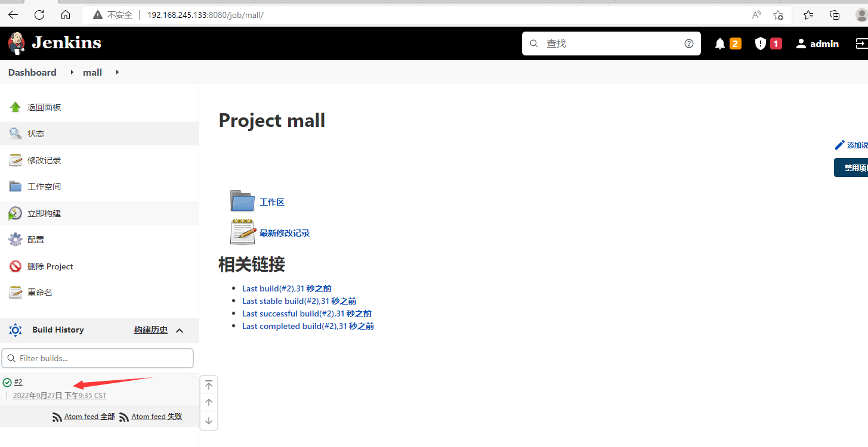The image size is (868, 447).
Task: Add this page to favorites star icon
Action: (778, 15)
